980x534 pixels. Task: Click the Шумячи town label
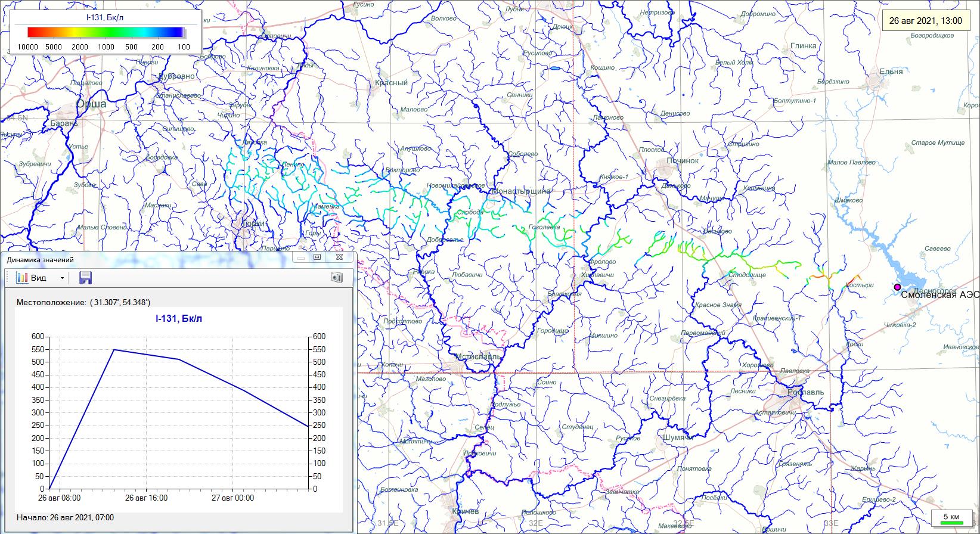point(678,437)
